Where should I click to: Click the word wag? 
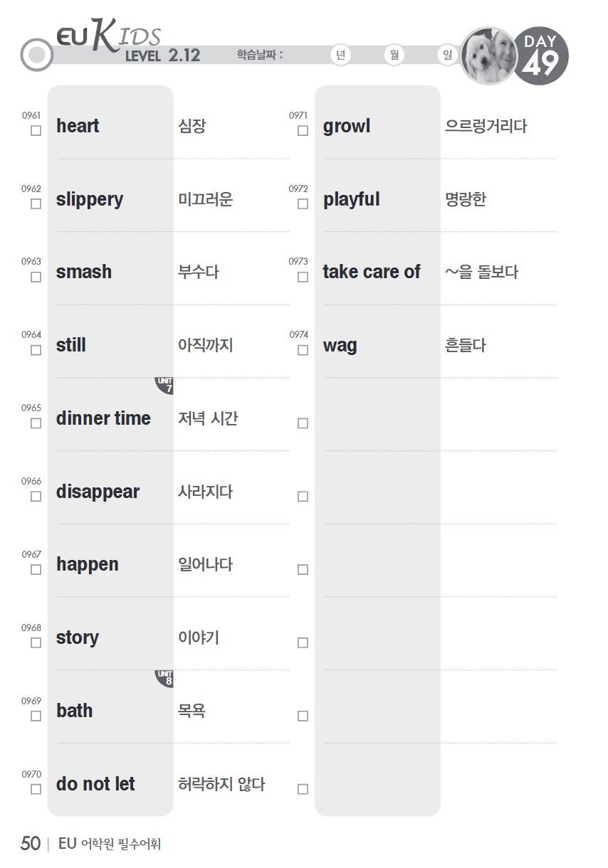pos(340,346)
